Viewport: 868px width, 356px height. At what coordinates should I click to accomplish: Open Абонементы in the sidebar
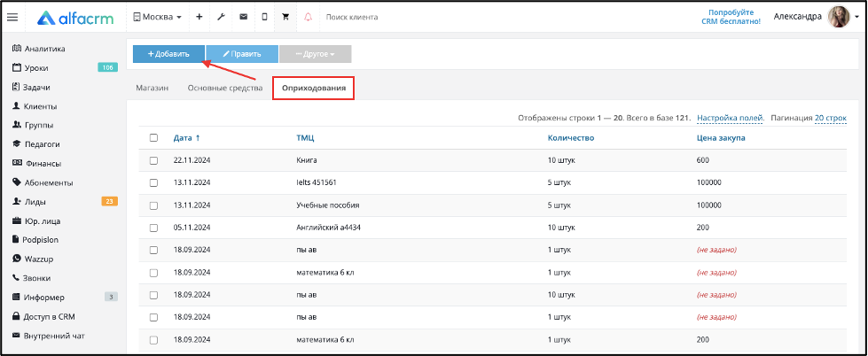pyautogui.click(x=43, y=182)
